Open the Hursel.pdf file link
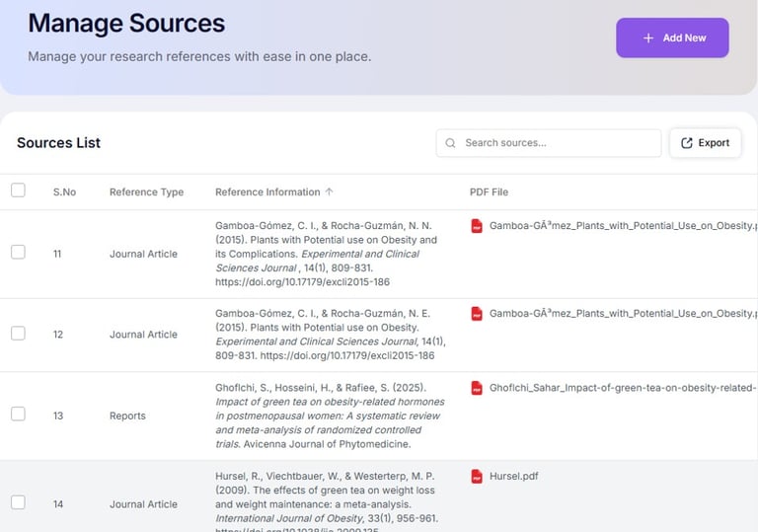This screenshot has width=758, height=532. pos(514,477)
